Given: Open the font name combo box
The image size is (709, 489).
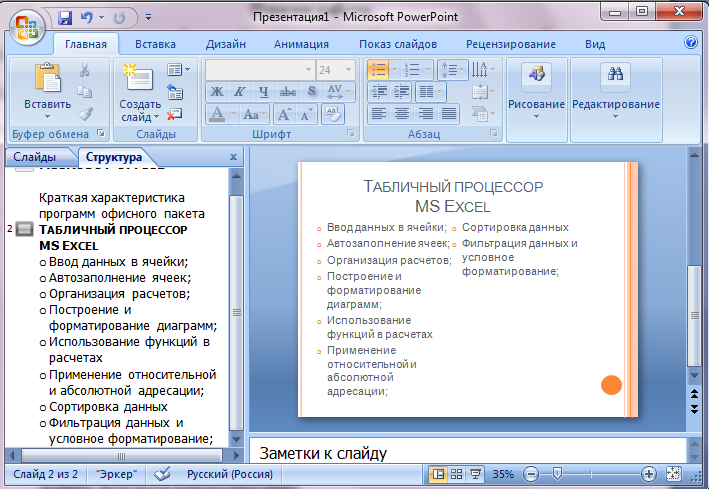Looking at the screenshot, I should [x=260, y=70].
